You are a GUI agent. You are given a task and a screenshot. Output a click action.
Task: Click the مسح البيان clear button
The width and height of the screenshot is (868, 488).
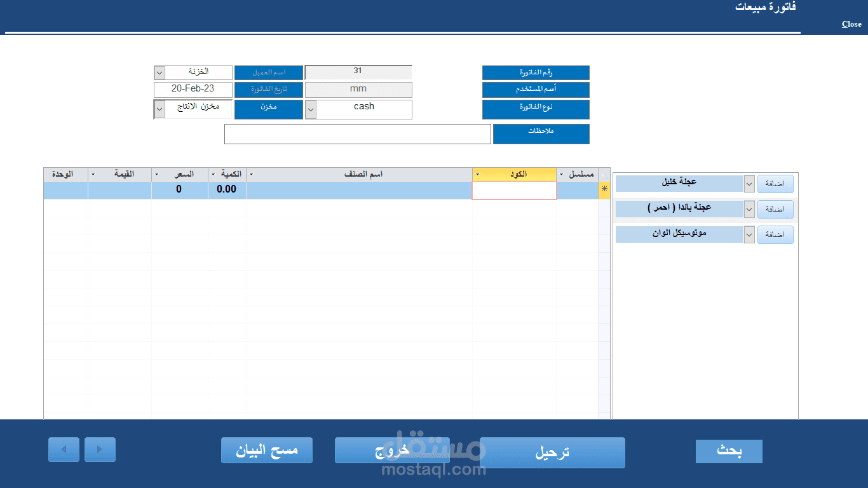tap(267, 451)
